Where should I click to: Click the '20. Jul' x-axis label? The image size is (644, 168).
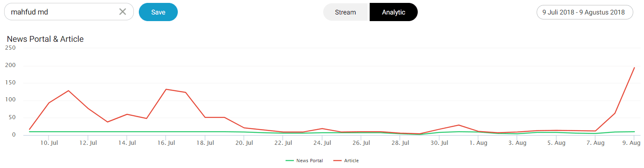(244, 143)
